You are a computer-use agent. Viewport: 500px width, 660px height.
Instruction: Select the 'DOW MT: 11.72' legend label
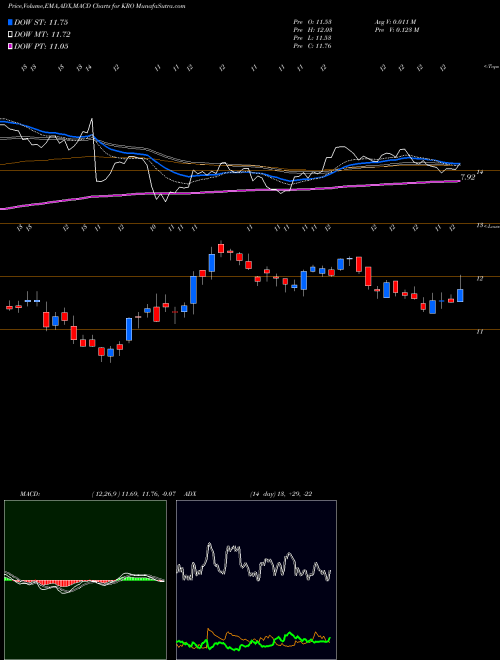pyautogui.click(x=42, y=35)
